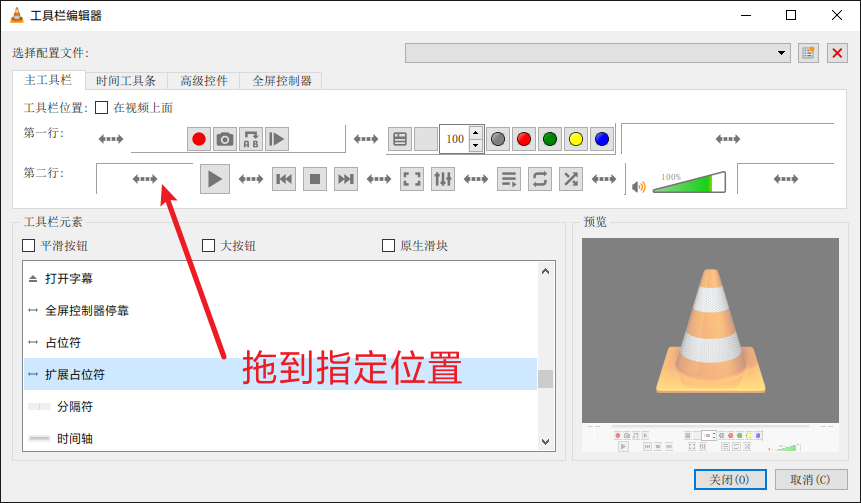Screen dimensions: 861x503
Task: Toggle the 在视频上面 checkbox
Action: tap(102, 108)
